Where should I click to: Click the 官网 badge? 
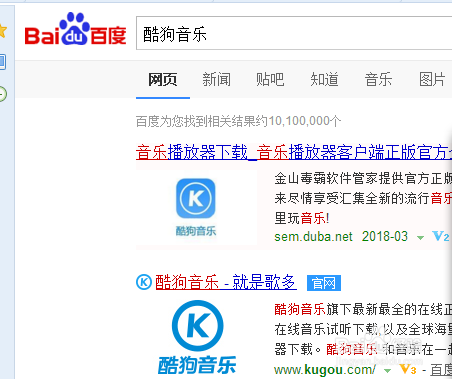[324, 283]
